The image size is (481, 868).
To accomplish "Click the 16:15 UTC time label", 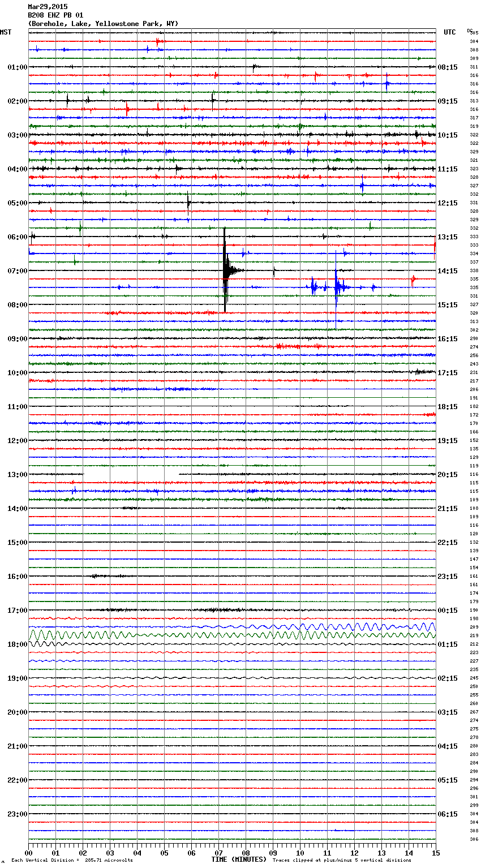I will point(448,339).
